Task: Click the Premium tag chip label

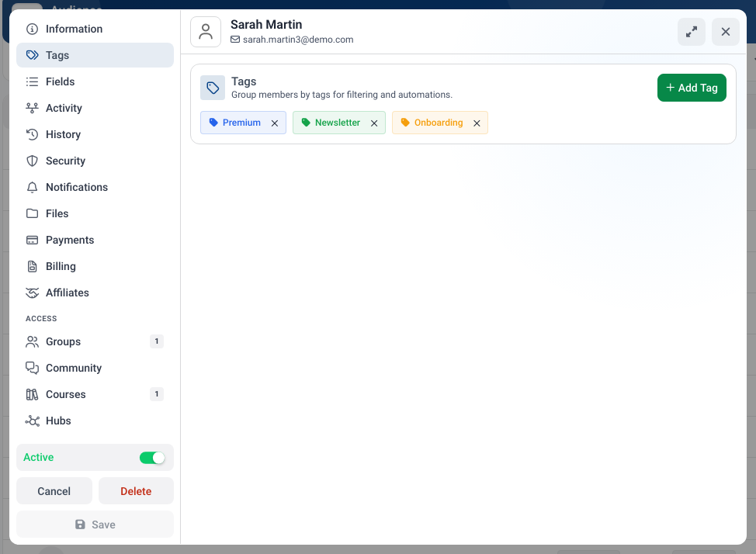Action: [x=241, y=123]
